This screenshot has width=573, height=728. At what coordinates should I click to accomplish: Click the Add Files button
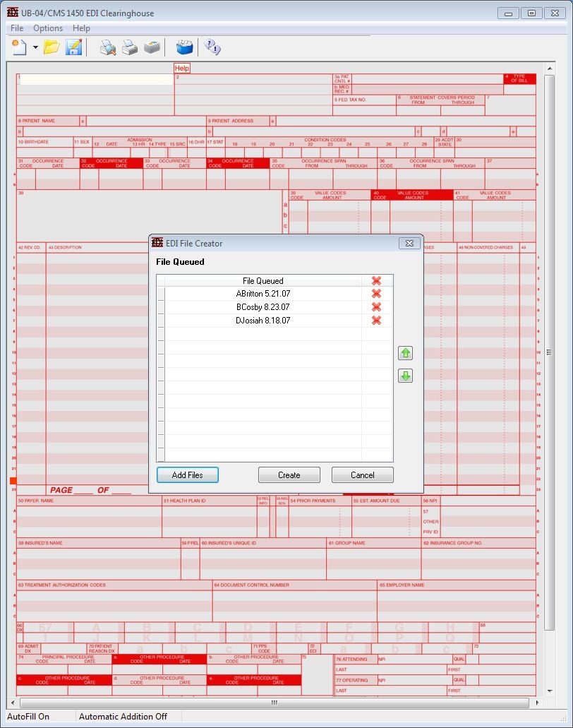pos(187,475)
